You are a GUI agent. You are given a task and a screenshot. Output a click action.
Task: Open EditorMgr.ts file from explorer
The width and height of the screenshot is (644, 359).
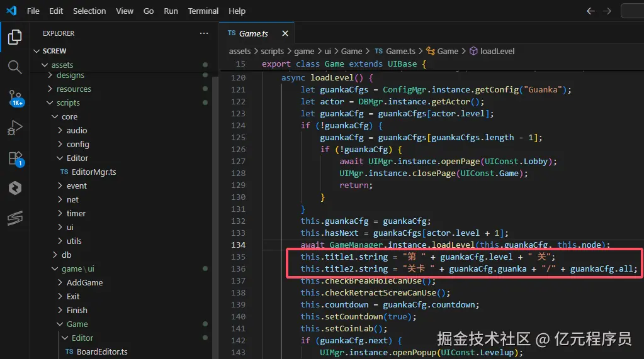click(93, 172)
